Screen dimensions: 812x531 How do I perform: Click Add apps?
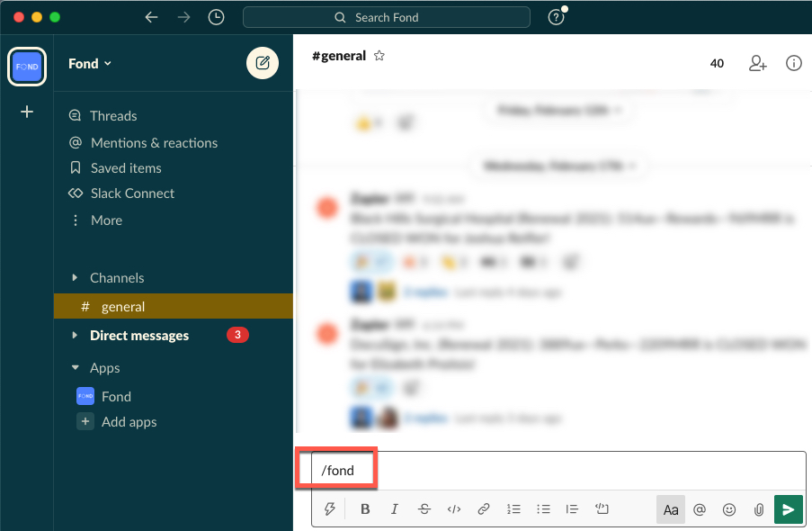point(117,422)
